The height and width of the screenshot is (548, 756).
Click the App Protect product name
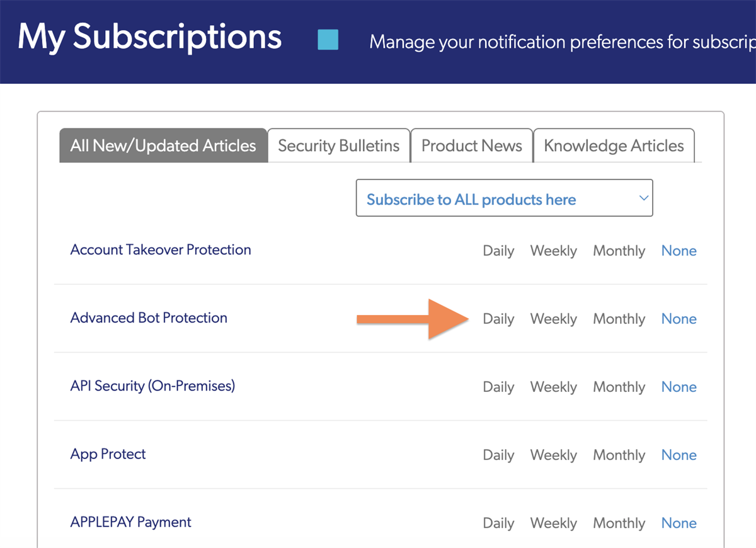[108, 454]
